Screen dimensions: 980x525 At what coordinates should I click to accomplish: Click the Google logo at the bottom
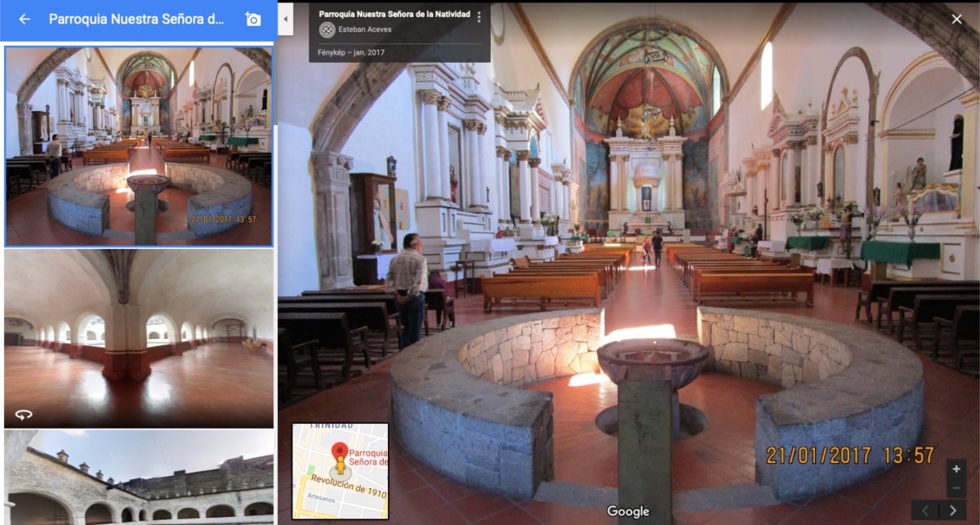(628, 511)
